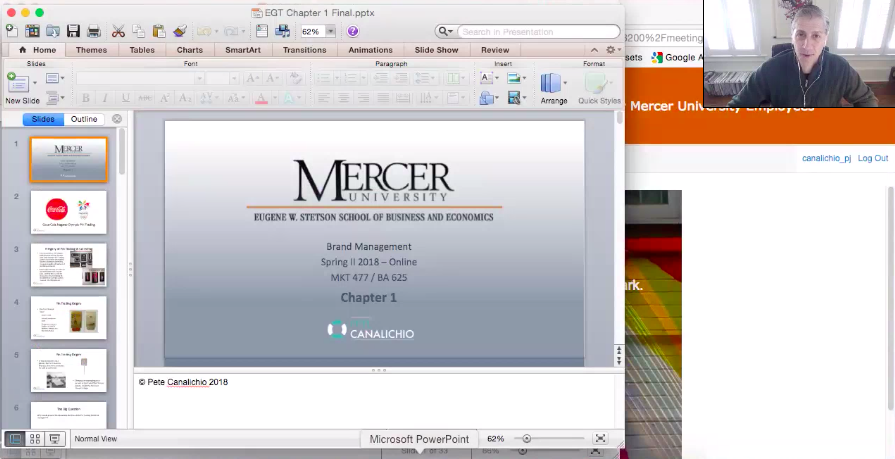Open the search options magnifier dropdown
Viewport: 895px width, 459px height.
coord(445,31)
